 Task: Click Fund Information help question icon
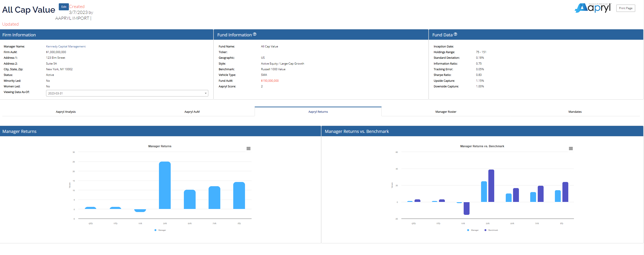[254, 34]
